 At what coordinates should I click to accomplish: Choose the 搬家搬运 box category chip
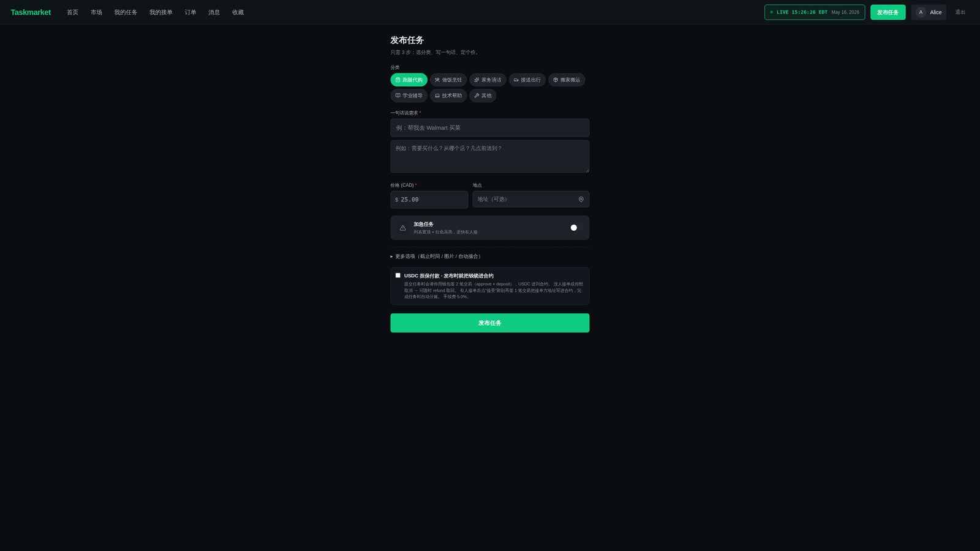pyautogui.click(x=567, y=80)
